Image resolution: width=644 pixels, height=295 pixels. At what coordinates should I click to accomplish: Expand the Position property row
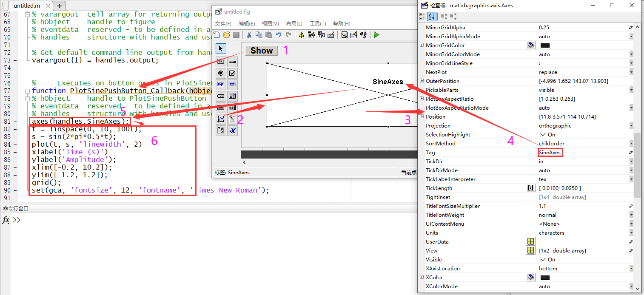click(422, 116)
